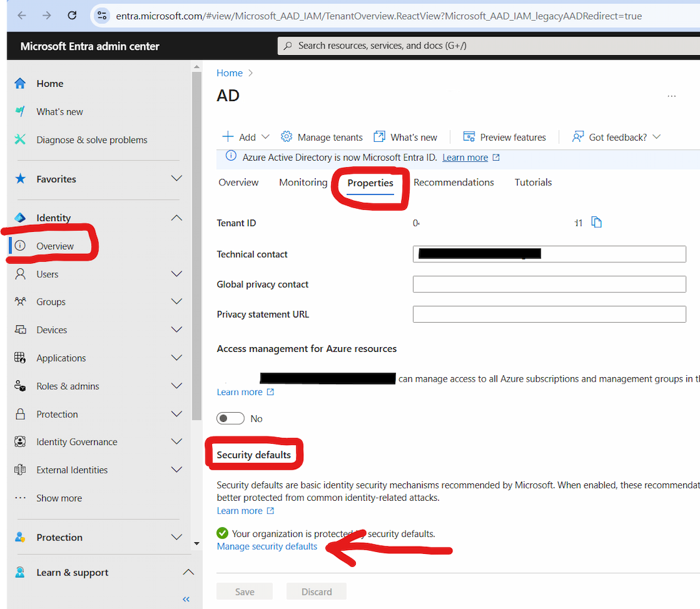Expand the Groups menu chevron
This screenshot has height=609, width=700.
[177, 302]
